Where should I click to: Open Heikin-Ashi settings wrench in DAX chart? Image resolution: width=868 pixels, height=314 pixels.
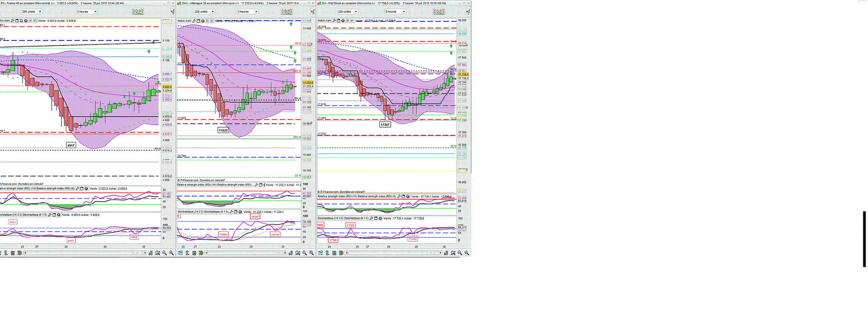pos(194,21)
